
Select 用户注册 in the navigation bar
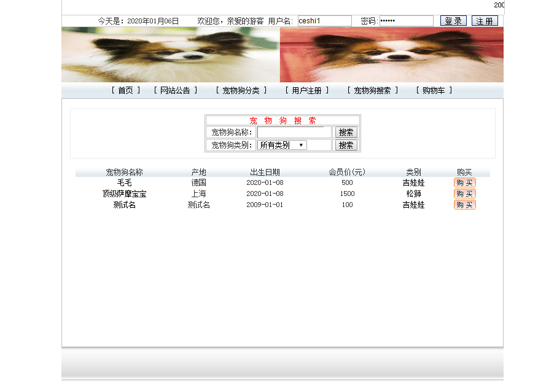(x=306, y=90)
